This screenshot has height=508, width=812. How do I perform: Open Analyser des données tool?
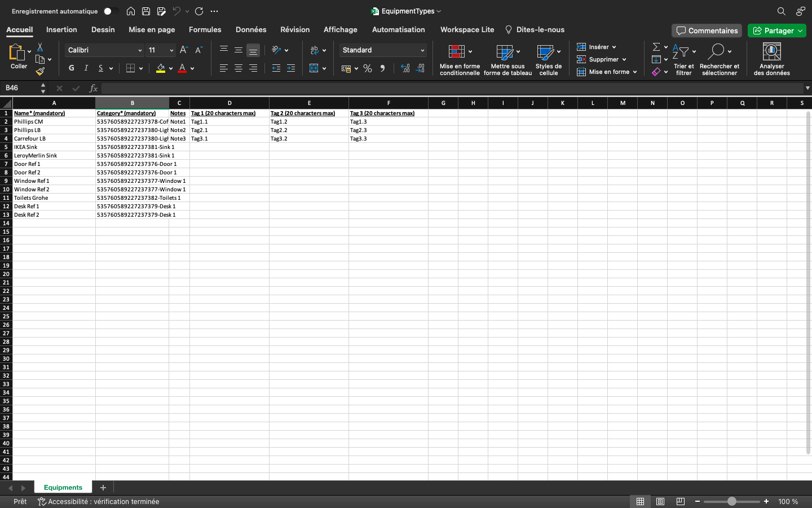click(x=771, y=59)
